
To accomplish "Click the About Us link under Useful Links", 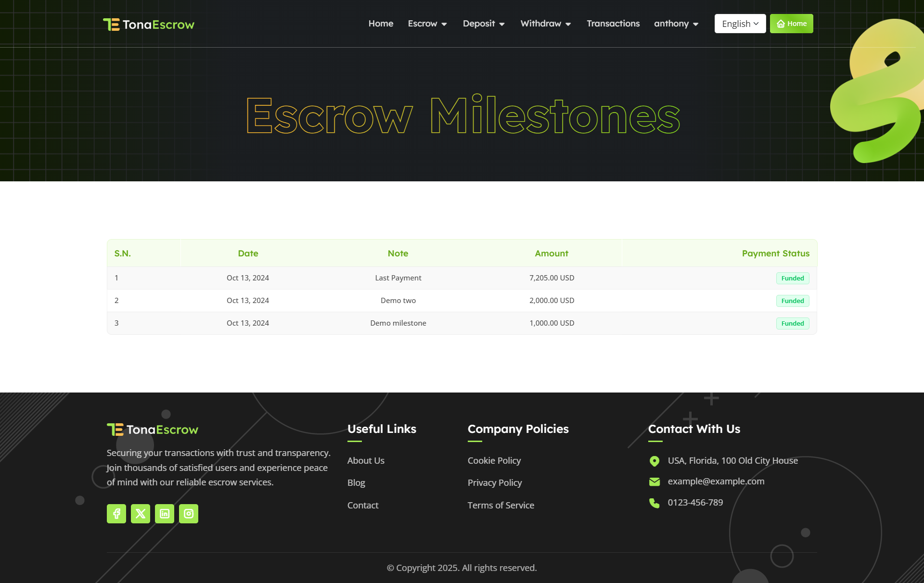I will pyautogui.click(x=366, y=460).
